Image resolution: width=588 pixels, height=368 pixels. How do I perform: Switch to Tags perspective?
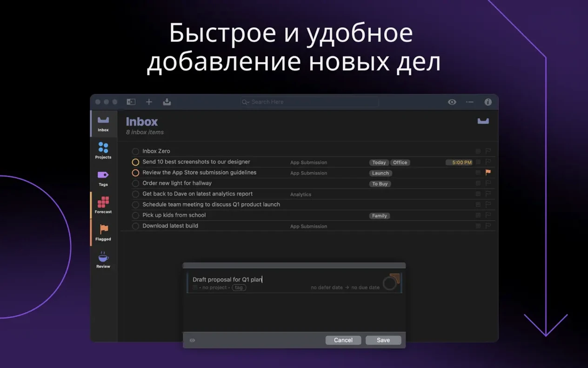coord(103,178)
